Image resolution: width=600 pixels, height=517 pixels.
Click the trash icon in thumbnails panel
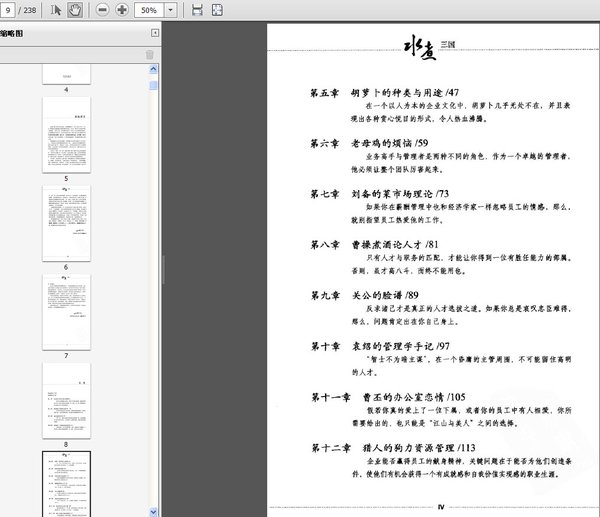point(150,55)
